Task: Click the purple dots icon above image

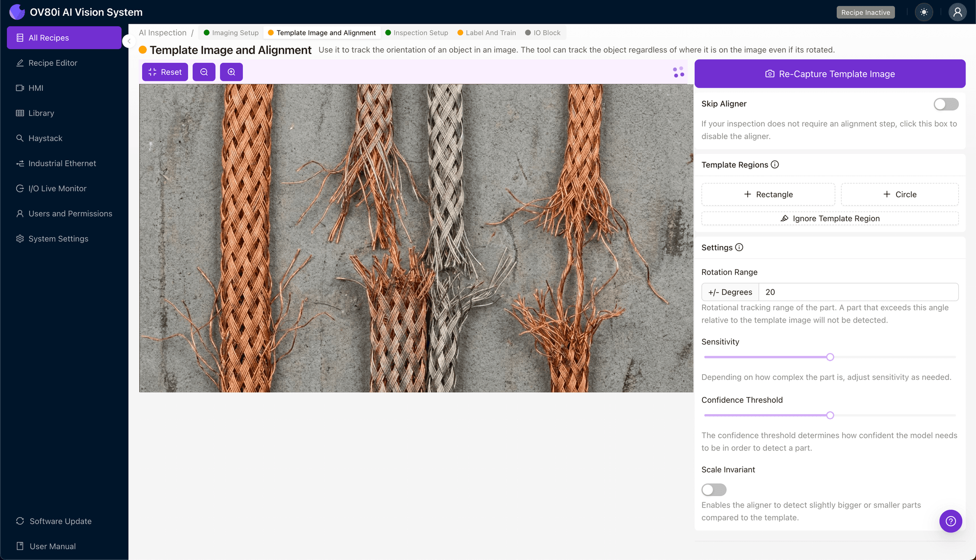Action: coord(679,72)
